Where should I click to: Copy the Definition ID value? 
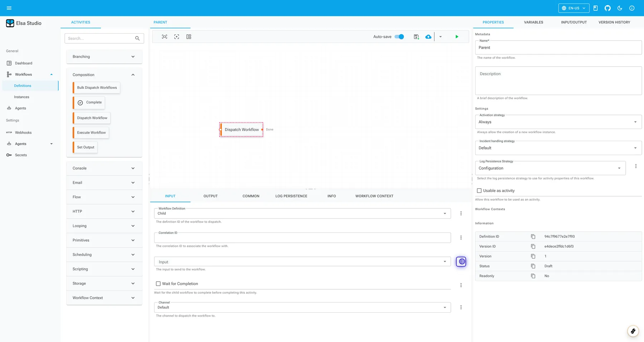point(533,236)
